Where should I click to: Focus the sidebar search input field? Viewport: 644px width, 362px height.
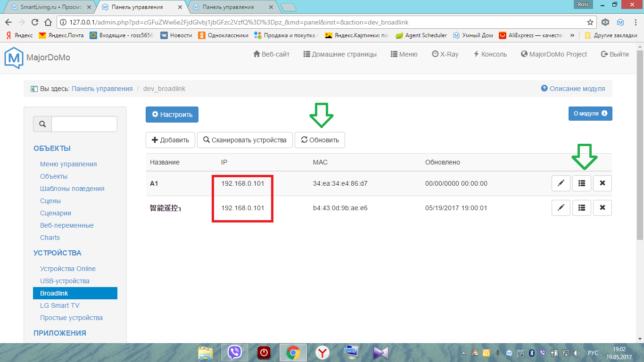tap(84, 124)
